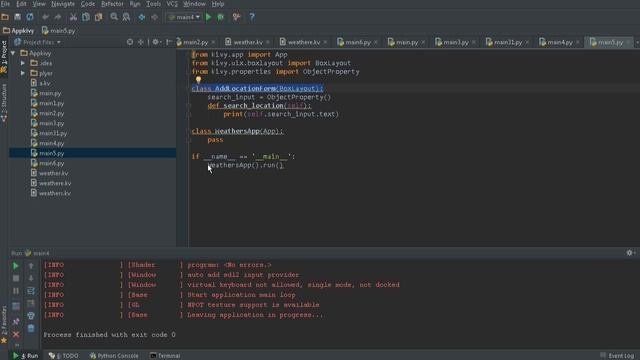The height and width of the screenshot is (360, 640).
Task: Open the Run tool window button at the bottom
Action: click(25, 356)
